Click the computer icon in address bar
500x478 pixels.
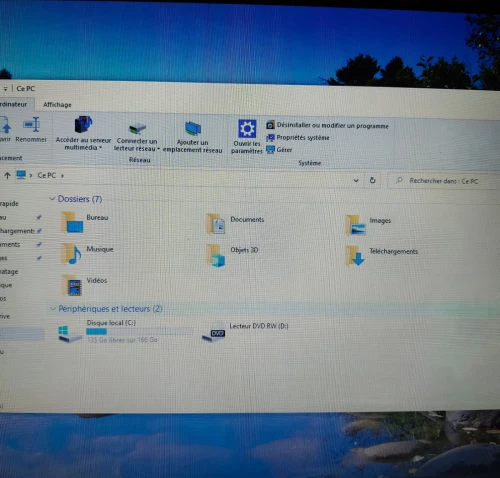(21, 175)
